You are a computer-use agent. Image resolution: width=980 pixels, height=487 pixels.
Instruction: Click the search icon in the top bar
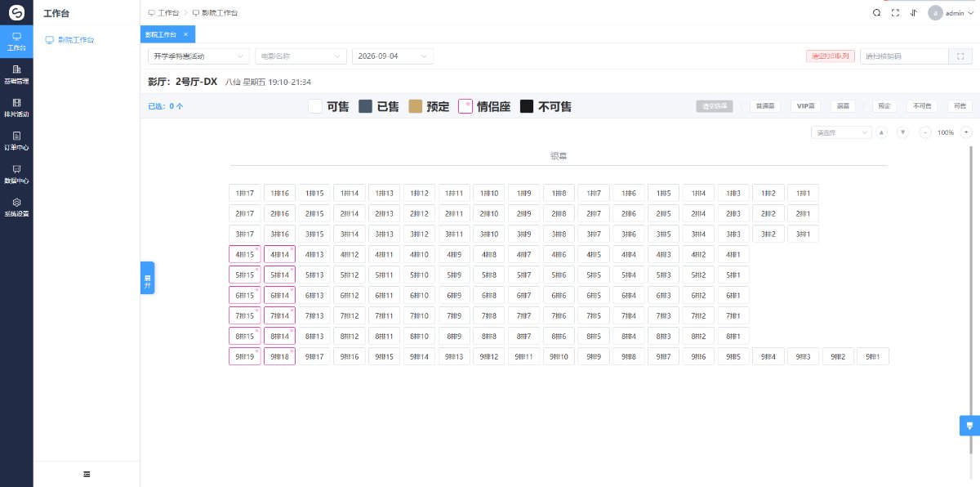tap(876, 13)
